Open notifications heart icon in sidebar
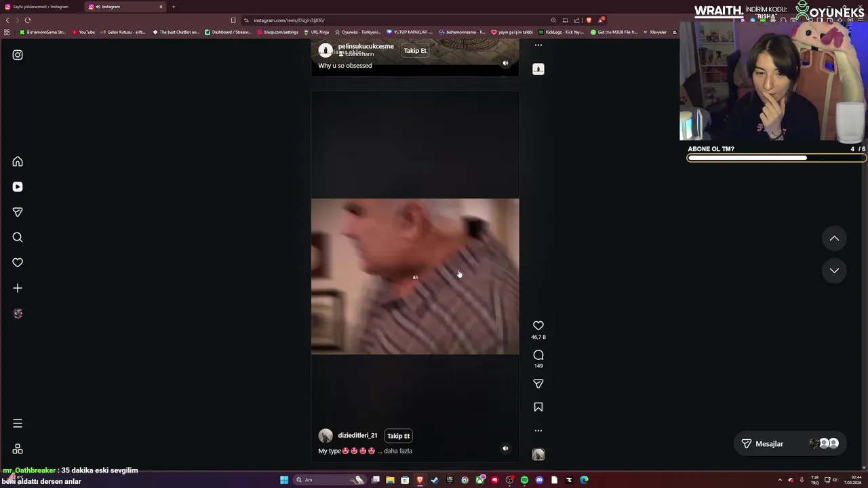The image size is (868, 488). 18,262
